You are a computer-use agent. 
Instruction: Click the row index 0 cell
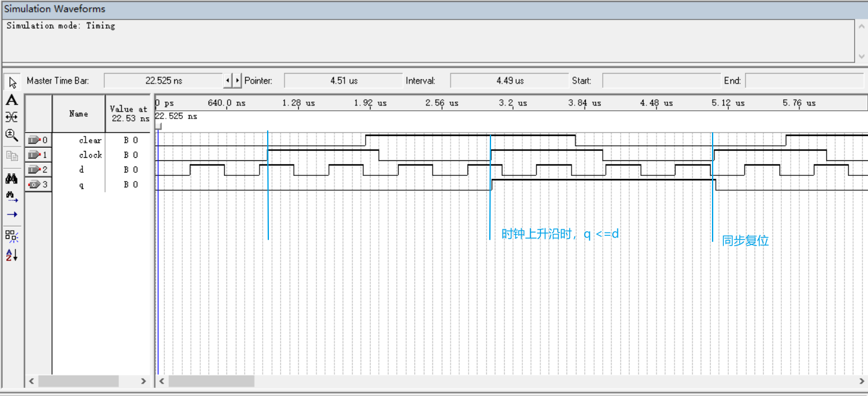(x=38, y=140)
